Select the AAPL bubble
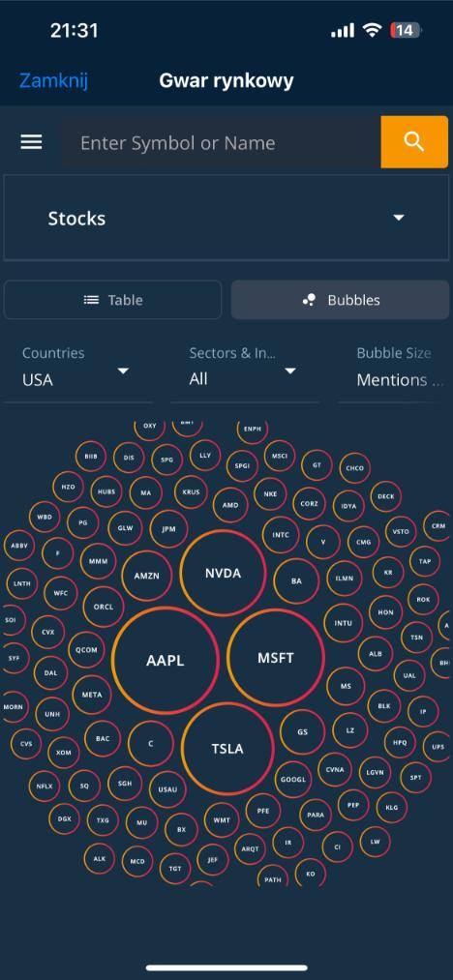 tap(166, 661)
